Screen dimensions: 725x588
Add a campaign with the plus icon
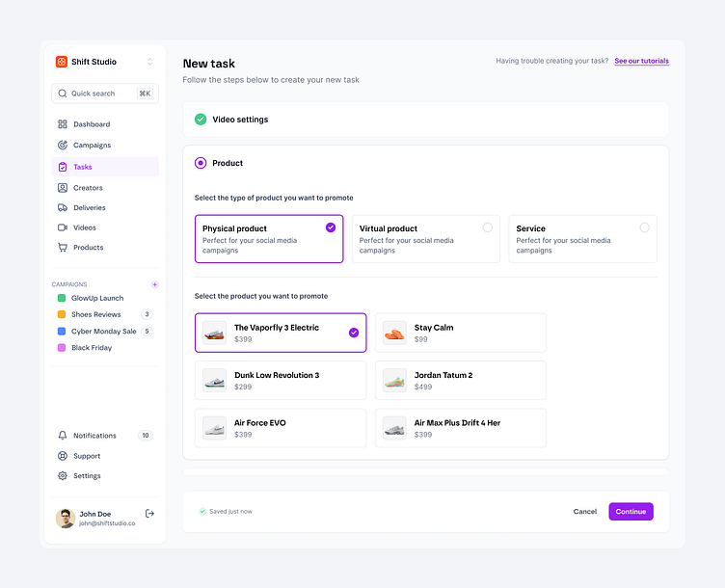pos(155,284)
